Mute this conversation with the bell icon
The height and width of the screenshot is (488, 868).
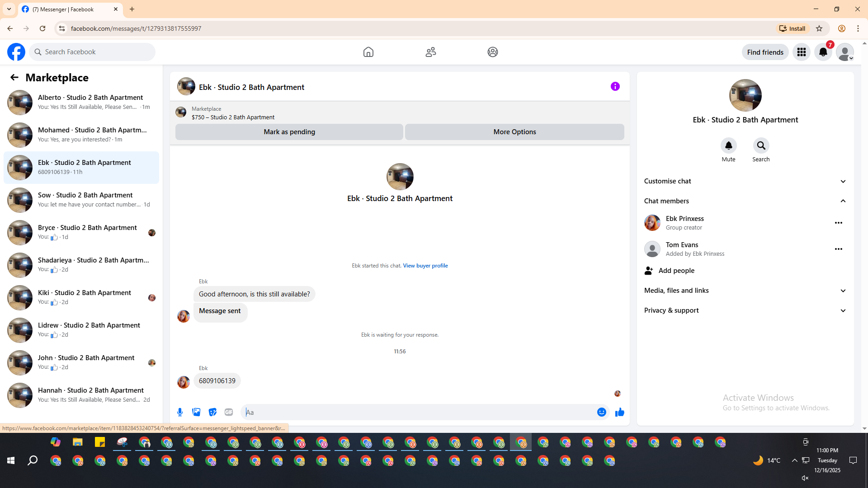click(729, 145)
